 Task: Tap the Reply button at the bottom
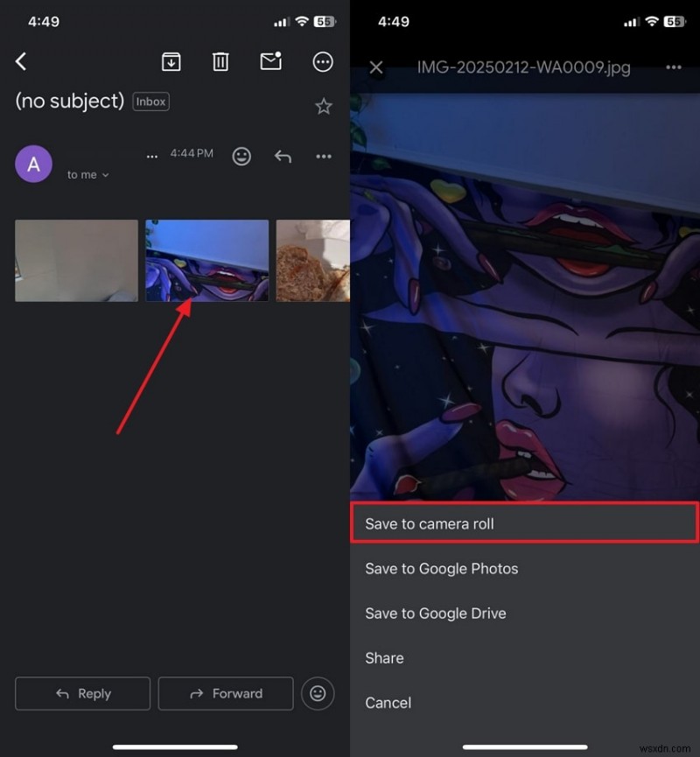point(82,693)
